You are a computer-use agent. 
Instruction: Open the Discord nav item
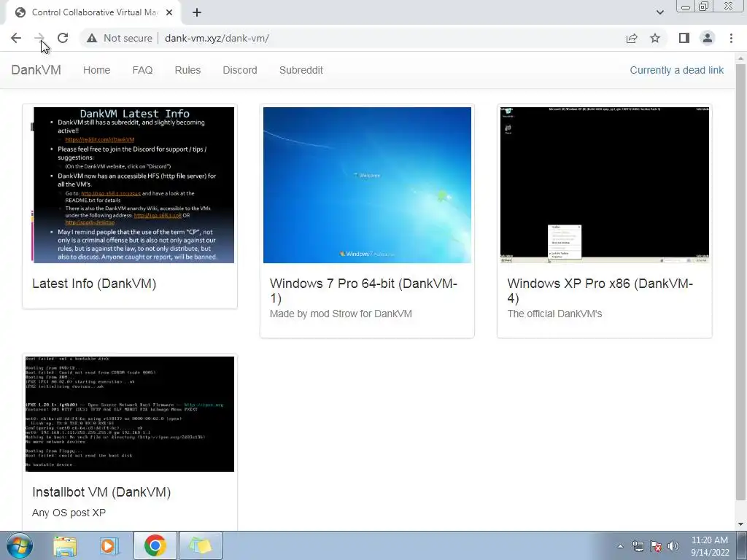coord(240,70)
